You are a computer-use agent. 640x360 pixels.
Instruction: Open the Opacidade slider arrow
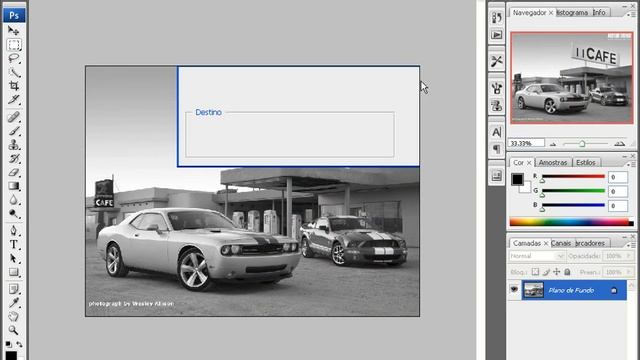coord(628,256)
